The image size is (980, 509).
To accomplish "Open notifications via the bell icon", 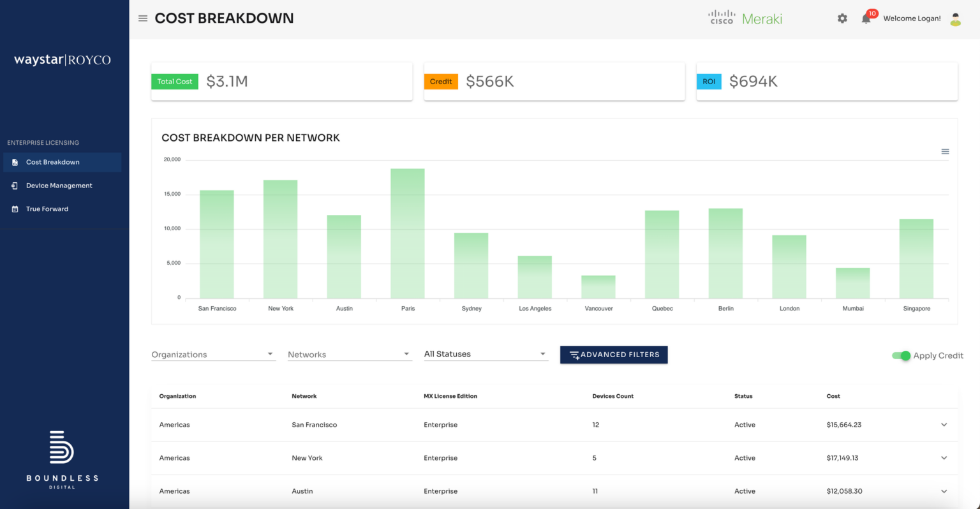I will pos(866,18).
